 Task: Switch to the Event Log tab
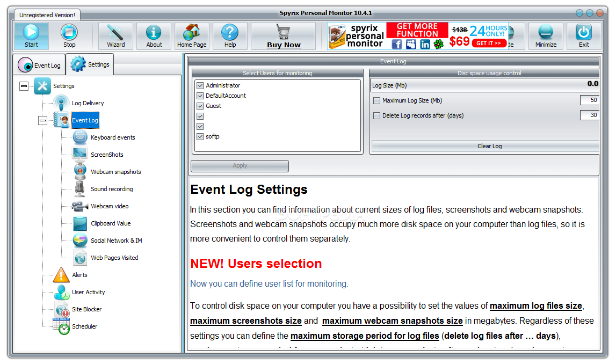[40, 65]
